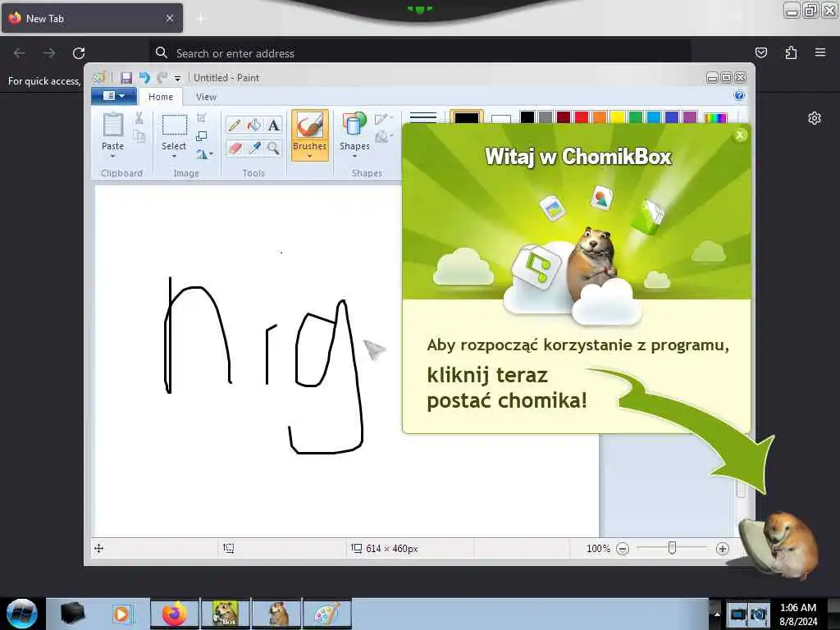Click the Search or enter address field
Screen dimensions: 840x630
click(420, 53)
